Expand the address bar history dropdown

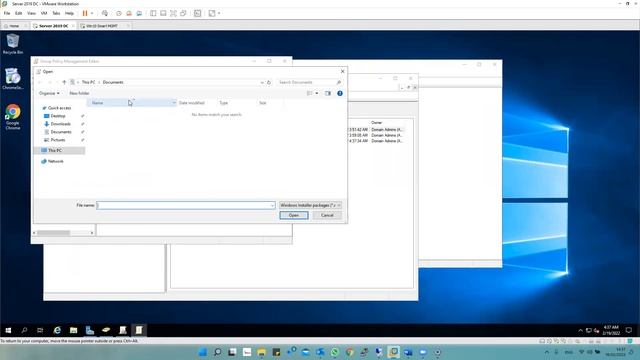click(x=262, y=82)
